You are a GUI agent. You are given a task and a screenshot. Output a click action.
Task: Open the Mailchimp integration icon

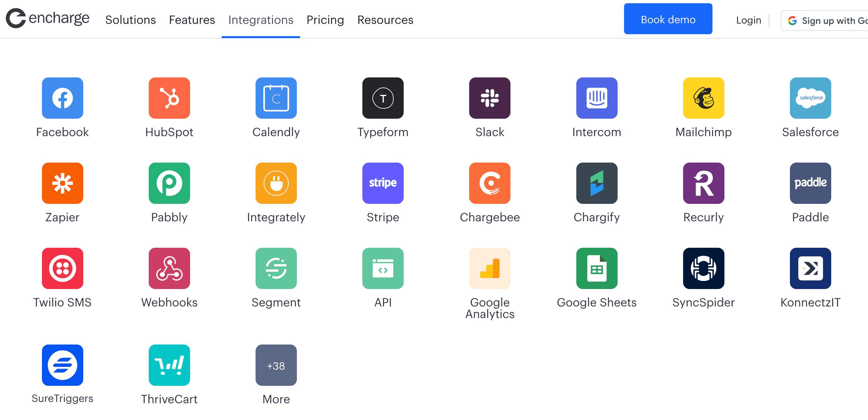[x=703, y=98]
